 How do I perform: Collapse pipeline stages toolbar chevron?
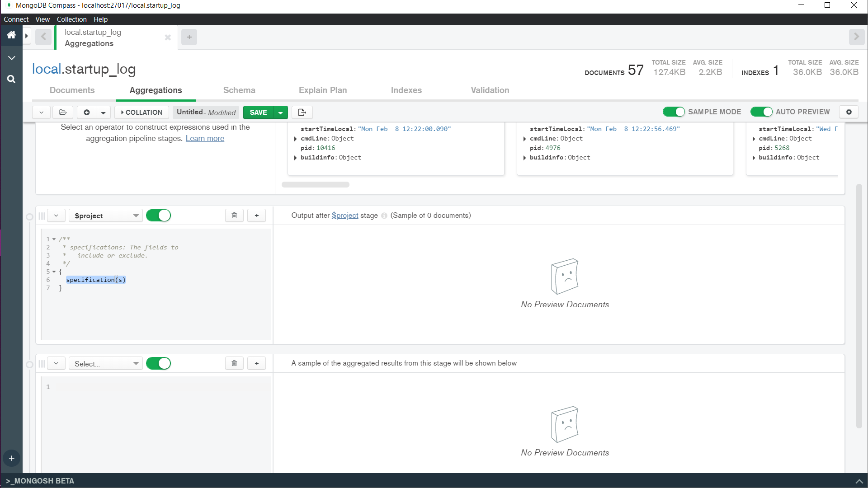pos(41,112)
